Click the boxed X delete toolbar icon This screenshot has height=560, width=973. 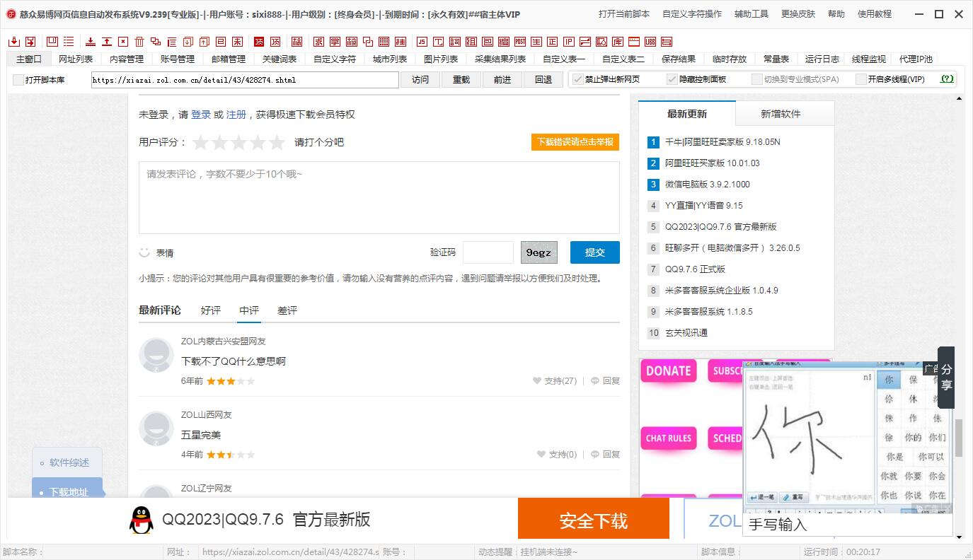point(123,42)
